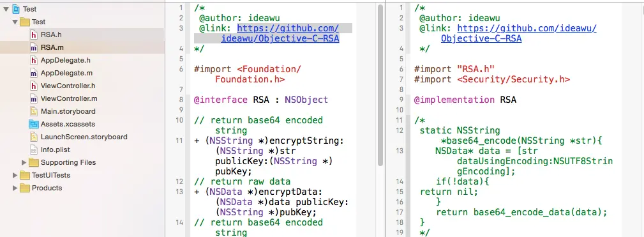
Task: Click '@interface RSA : NSObject' line
Action: (x=261, y=100)
